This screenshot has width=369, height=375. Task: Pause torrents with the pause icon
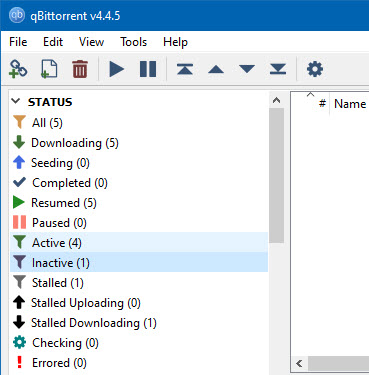[148, 69]
